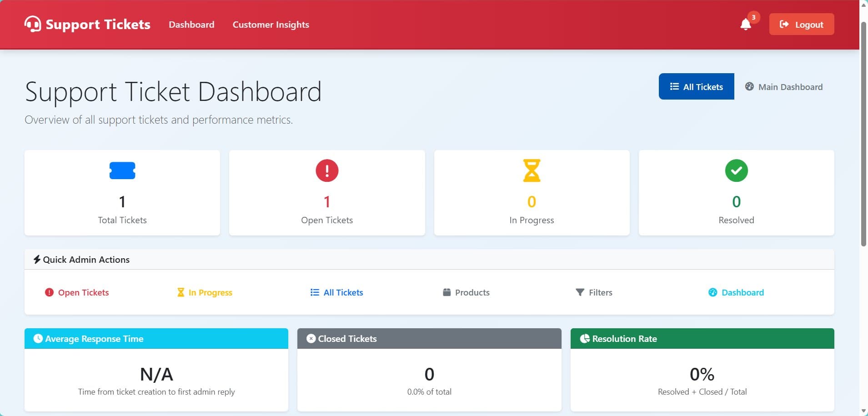Click the headset logo icon
This screenshot has height=416, width=868.
33,24
